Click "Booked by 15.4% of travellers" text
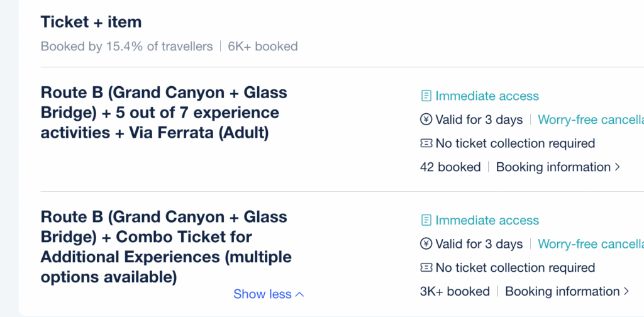 click(x=126, y=47)
